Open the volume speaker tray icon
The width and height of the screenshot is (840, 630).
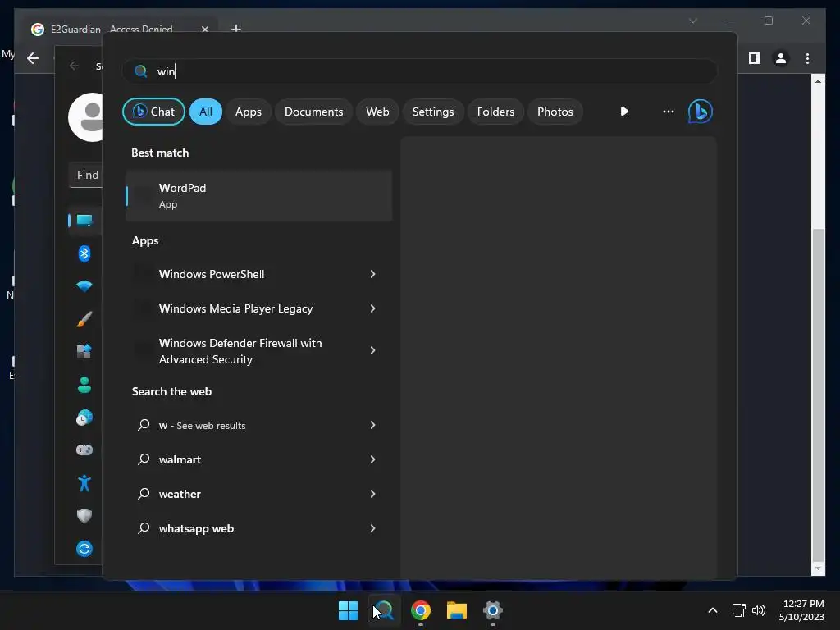759,610
